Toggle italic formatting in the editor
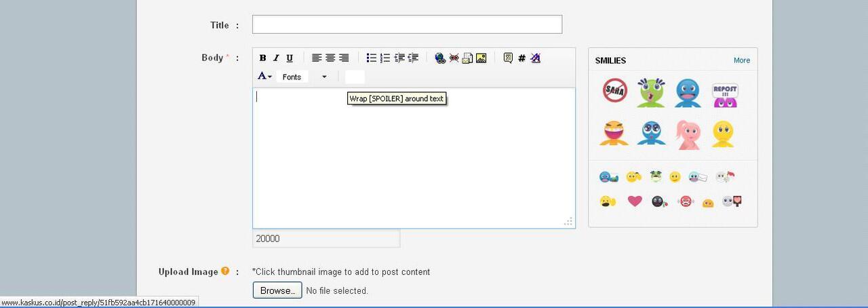 276,58
